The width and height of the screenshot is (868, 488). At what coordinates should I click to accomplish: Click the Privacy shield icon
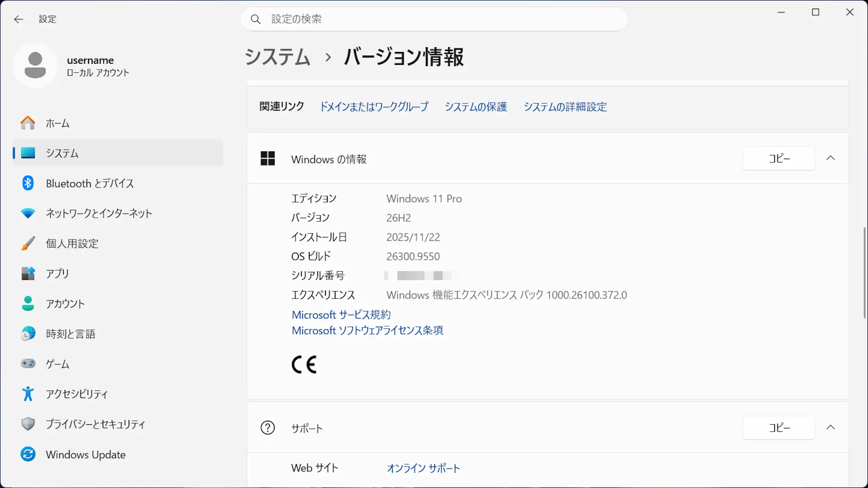(x=28, y=424)
